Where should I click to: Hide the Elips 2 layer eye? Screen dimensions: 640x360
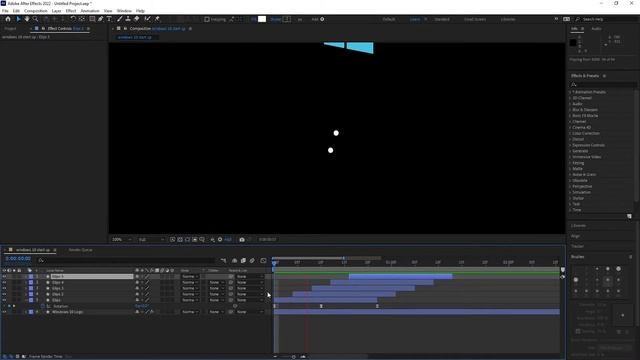point(4,294)
